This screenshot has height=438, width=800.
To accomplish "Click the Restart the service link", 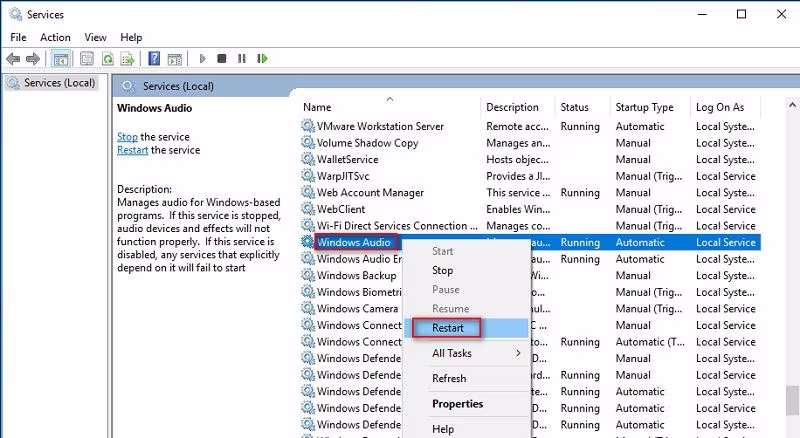I will click(x=132, y=150).
